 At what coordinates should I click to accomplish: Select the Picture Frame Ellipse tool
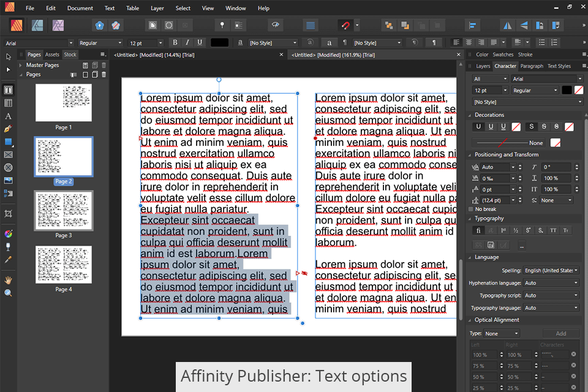pos(8,167)
